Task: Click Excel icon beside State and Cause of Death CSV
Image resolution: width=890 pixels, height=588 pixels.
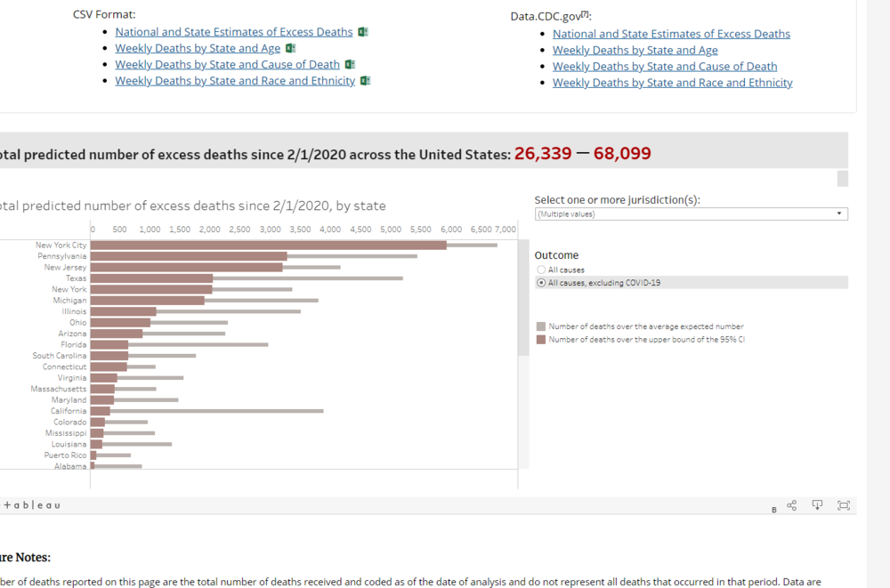Action: tap(350, 64)
